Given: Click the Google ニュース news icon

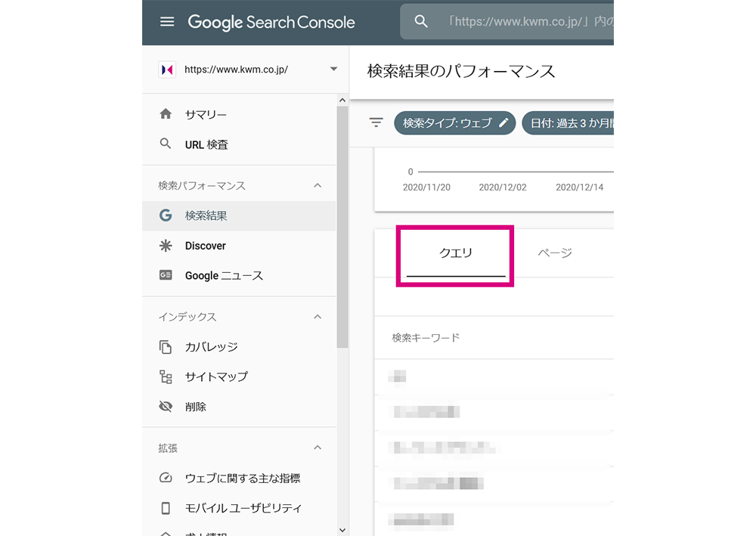Looking at the screenshot, I should click(166, 274).
